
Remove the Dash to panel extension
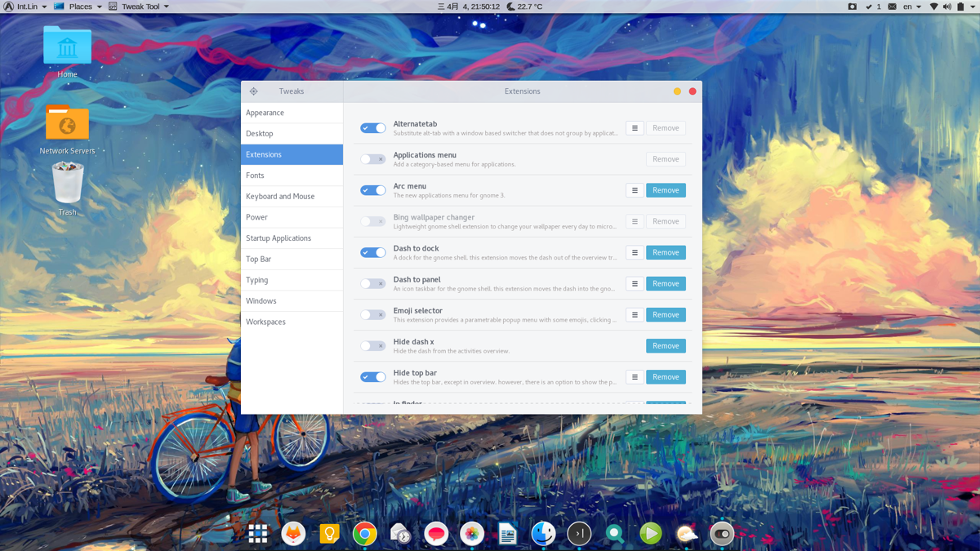666,283
